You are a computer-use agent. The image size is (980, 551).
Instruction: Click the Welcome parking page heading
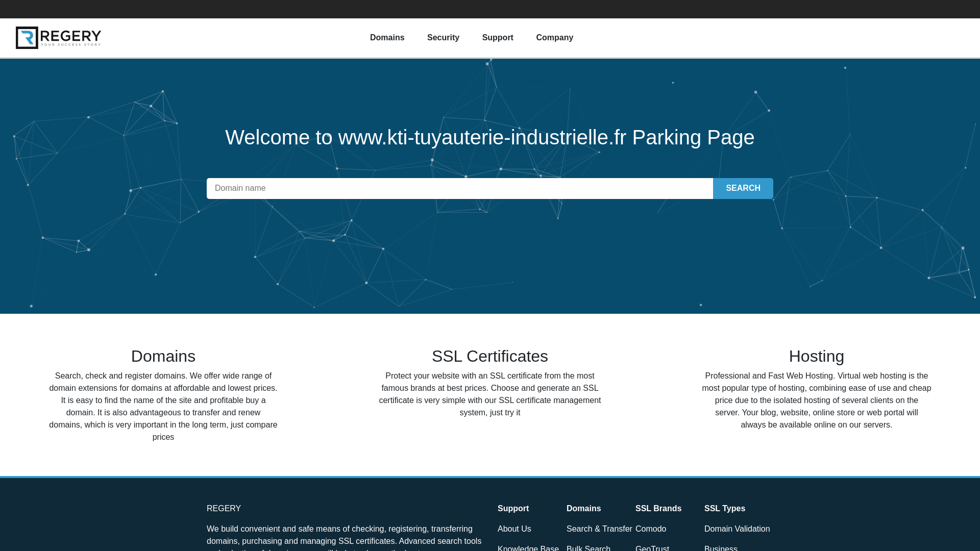[489, 137]
